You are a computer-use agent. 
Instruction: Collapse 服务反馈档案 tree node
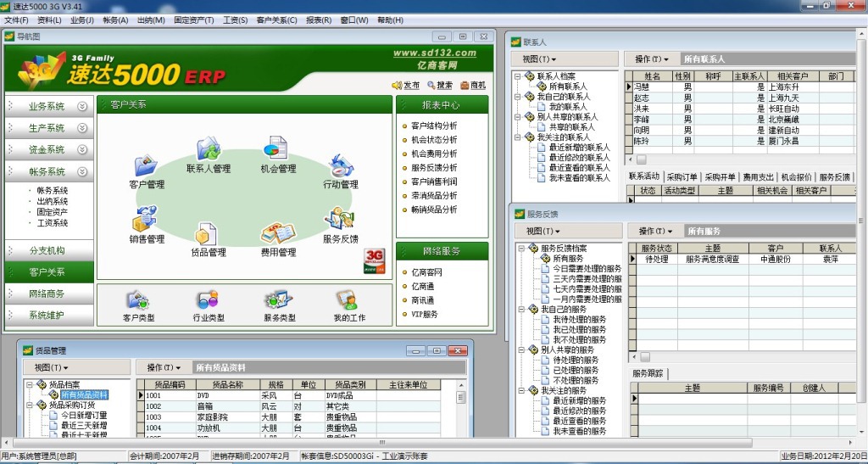point(521,248)
